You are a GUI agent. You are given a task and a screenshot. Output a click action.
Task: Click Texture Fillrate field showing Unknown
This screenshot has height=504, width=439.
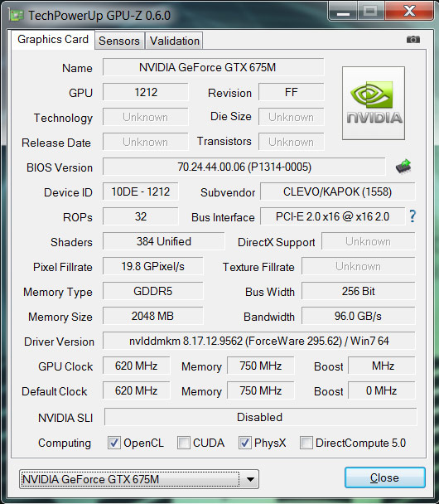coord(359,266)
